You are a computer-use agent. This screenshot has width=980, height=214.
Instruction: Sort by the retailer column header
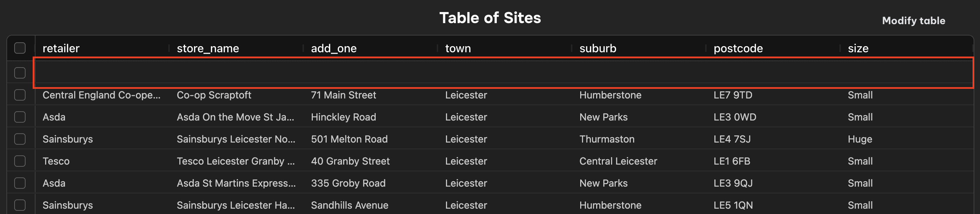pyautogui.click(x=61, y=48)
